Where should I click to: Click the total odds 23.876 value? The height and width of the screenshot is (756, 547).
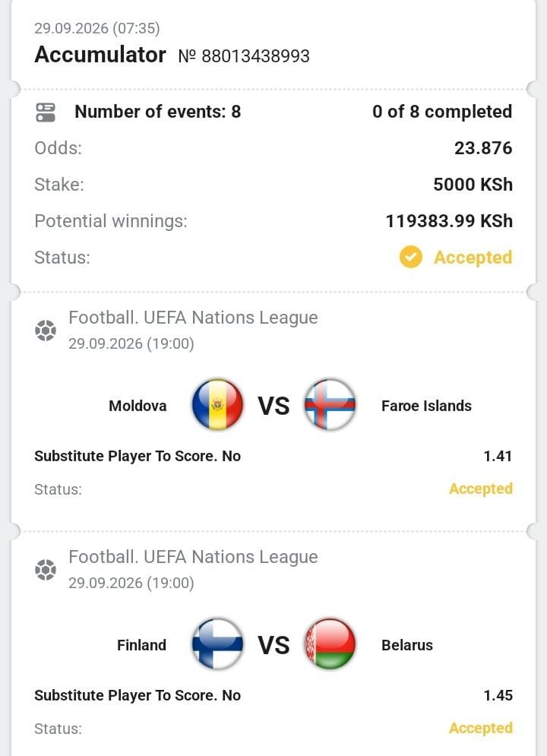point(483,148)
